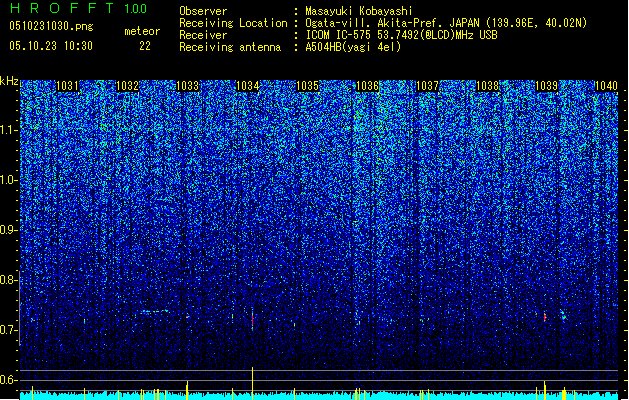The image size is (629, 400).
Task: Click the 0.6 frequency axis label
Action: (9, 380)
